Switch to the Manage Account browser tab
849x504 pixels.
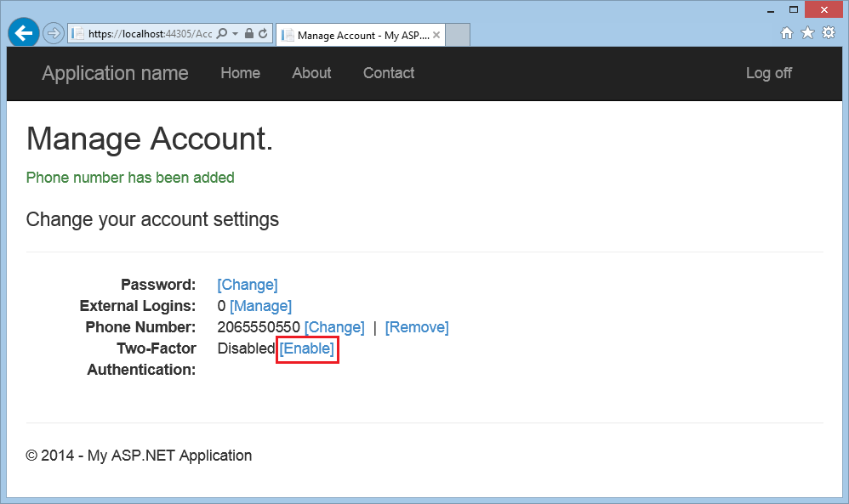point(357,34)
